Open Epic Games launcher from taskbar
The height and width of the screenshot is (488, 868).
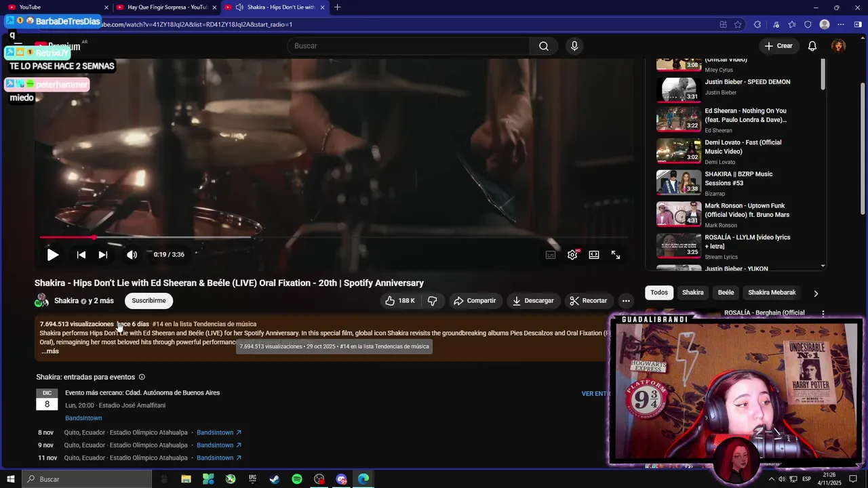(x=252, y=479)
